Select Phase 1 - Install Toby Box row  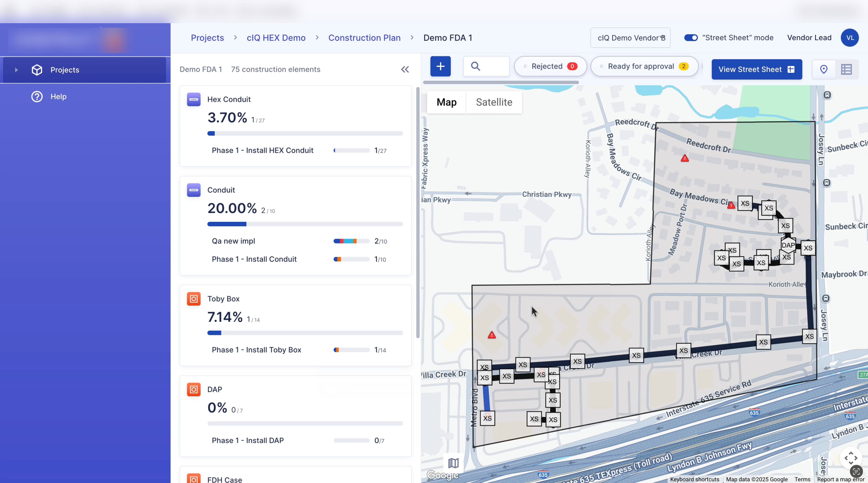[x=299, y=350]
